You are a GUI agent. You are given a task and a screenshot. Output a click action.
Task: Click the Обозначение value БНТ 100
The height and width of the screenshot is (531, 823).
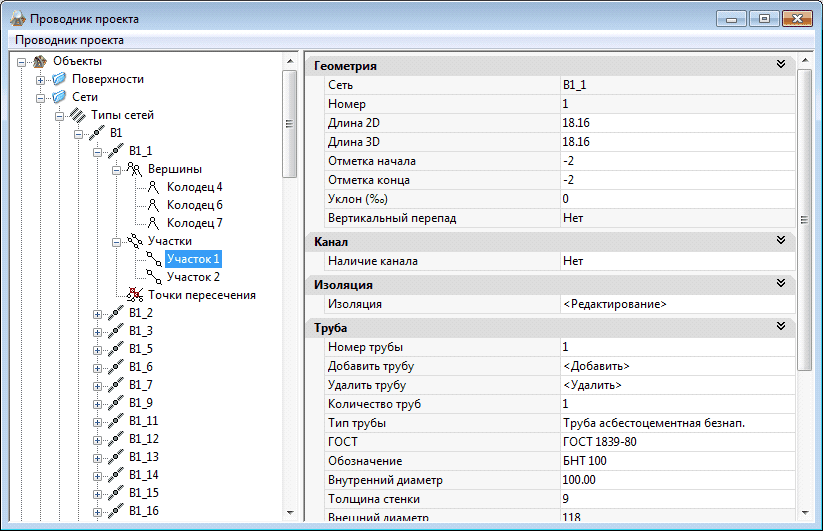[x=585, y=461]
